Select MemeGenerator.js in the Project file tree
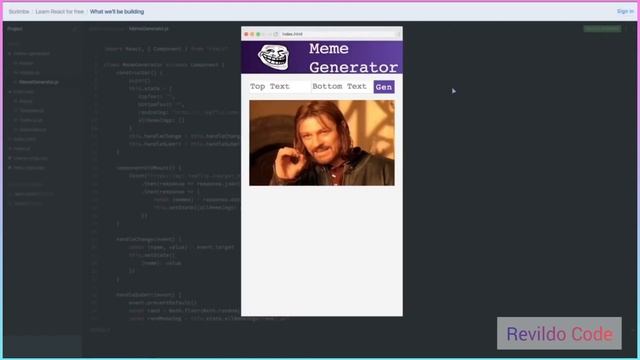Viewport: 640px width, 360px height. (39, 82)
